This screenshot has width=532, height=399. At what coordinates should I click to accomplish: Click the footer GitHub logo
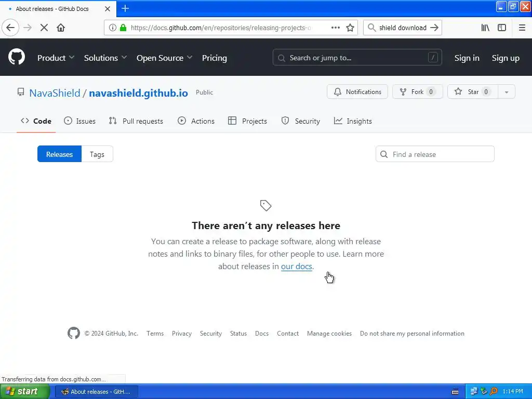74,333
